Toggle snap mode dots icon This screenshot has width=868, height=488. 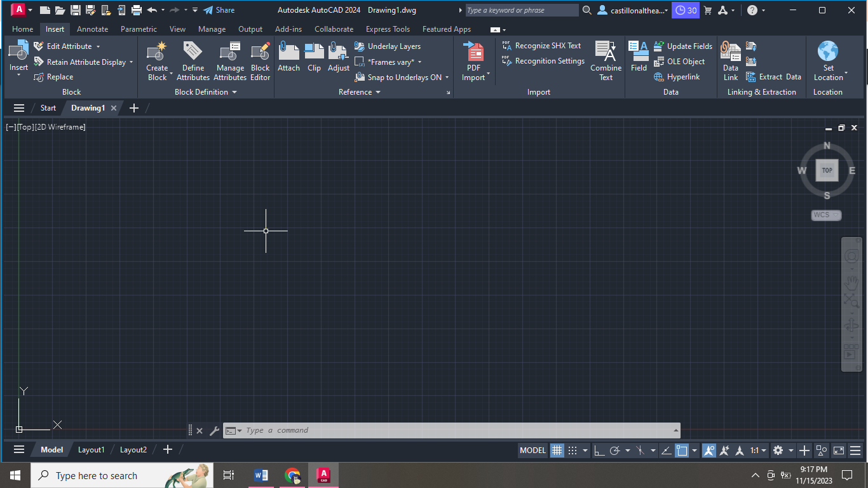pos(573,451)
